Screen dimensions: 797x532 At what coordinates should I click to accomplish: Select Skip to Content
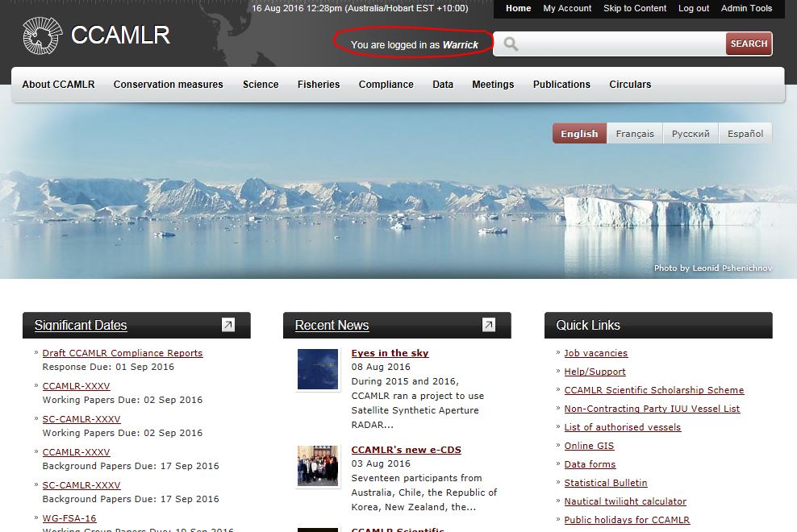pyautogui.click(x=635, y=8)
